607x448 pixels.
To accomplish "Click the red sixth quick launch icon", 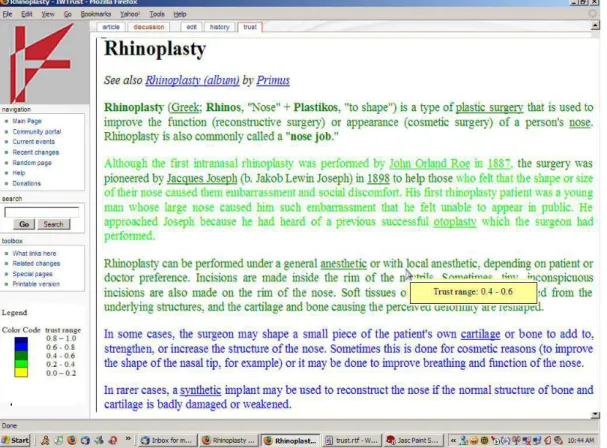I will (x=113, y=440).
